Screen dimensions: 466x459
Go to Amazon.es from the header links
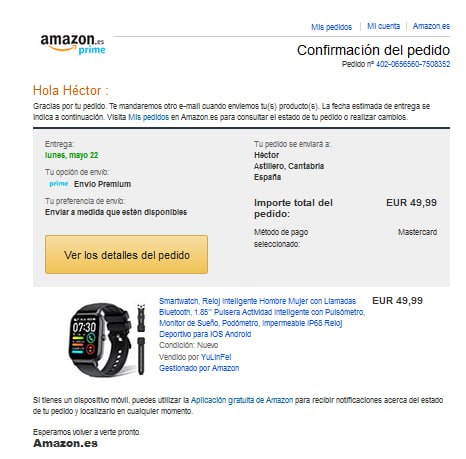431,26
